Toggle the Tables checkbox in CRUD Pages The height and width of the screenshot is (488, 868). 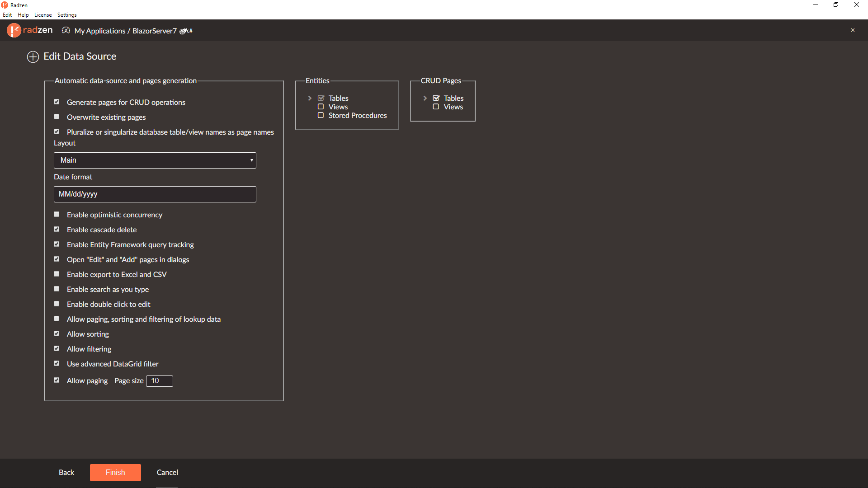(x=436, y=98)
